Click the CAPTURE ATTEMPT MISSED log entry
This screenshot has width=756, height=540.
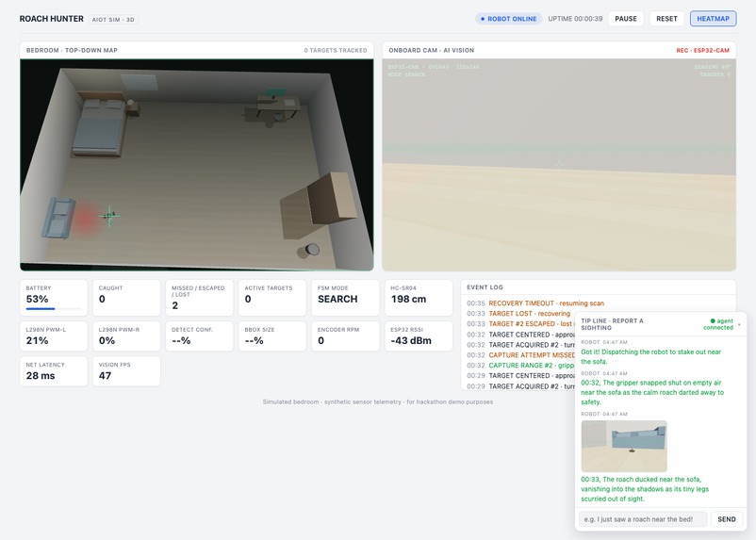520,355
